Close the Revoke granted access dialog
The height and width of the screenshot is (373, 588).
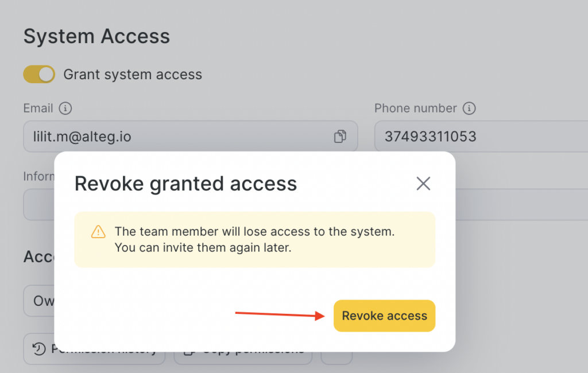tap(423, 184)
